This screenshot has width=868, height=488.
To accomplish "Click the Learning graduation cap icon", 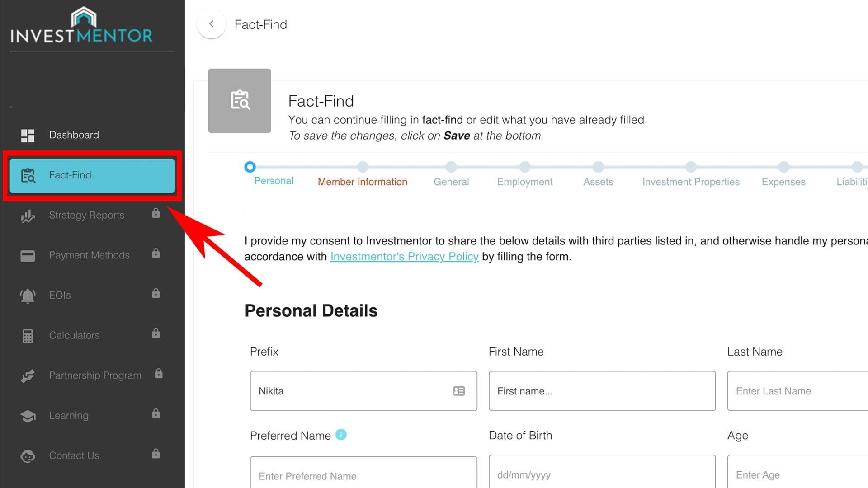I will click(28, 416).
